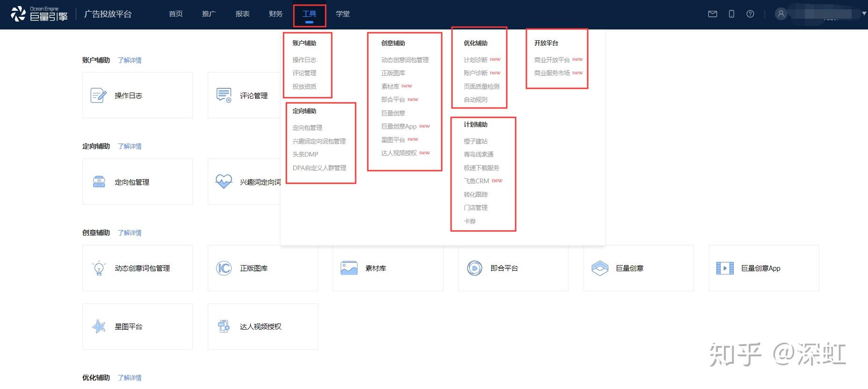
Task: Click the 兴趣词定向 heart icon
Action: tap(224, 181)
